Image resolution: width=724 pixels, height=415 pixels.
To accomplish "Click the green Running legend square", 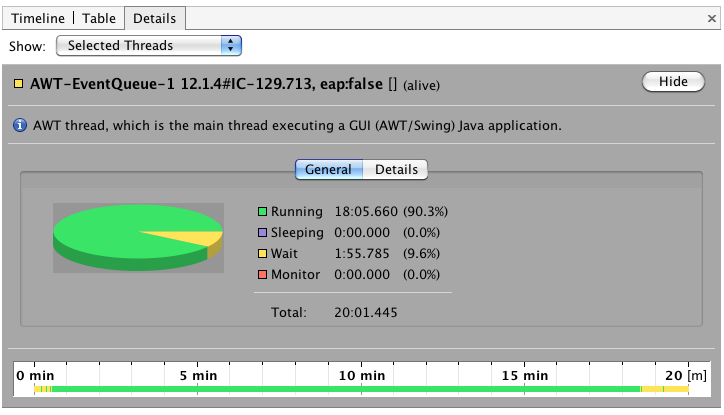I will [262, 211].
